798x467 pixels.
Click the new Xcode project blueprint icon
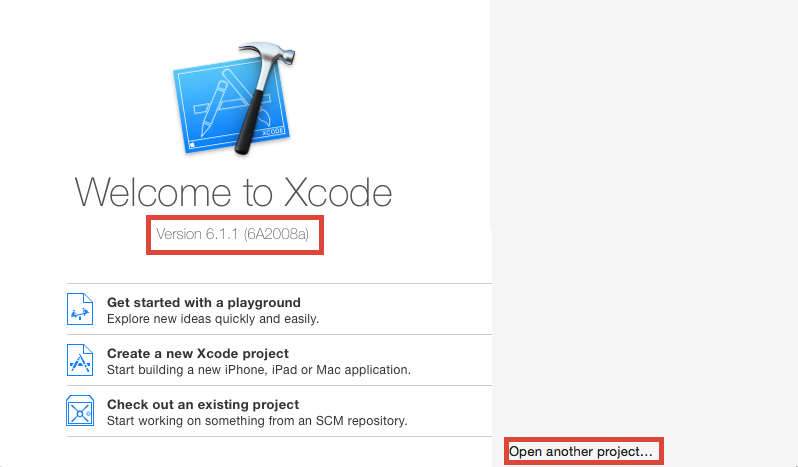click(80, 361)
